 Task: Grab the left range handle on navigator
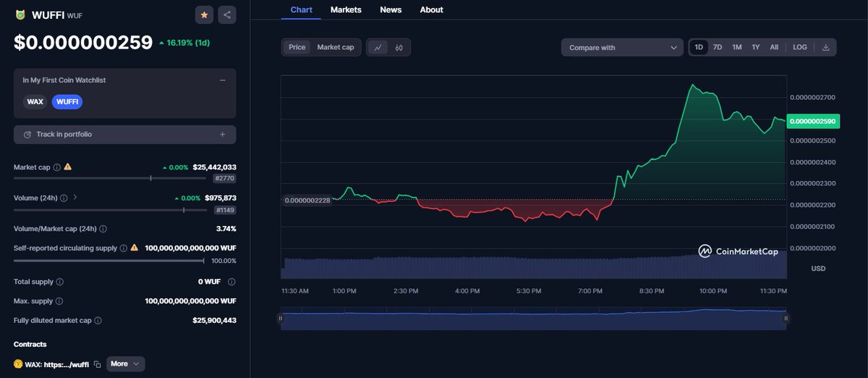tap(281, 318)
